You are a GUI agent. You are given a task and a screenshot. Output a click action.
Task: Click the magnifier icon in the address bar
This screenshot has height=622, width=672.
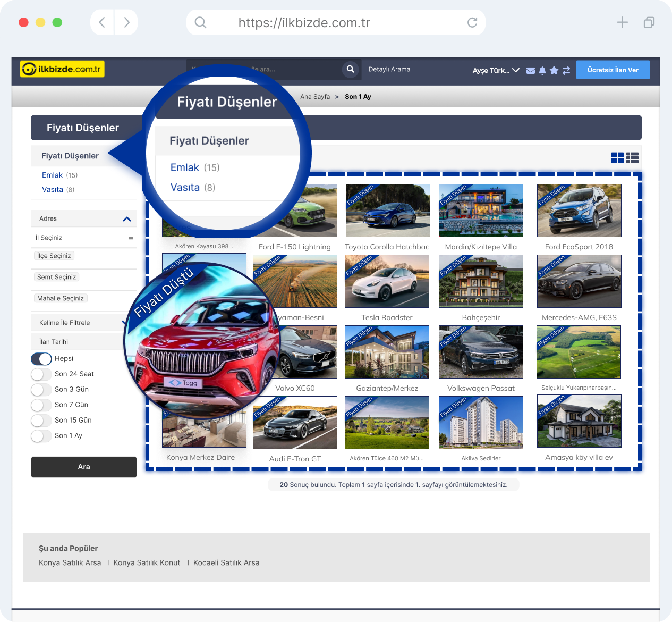tap(200, 22)
